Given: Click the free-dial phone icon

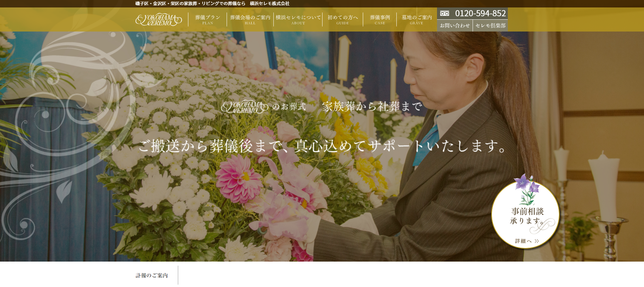Looking at the screenshot, I should point(444,14).
